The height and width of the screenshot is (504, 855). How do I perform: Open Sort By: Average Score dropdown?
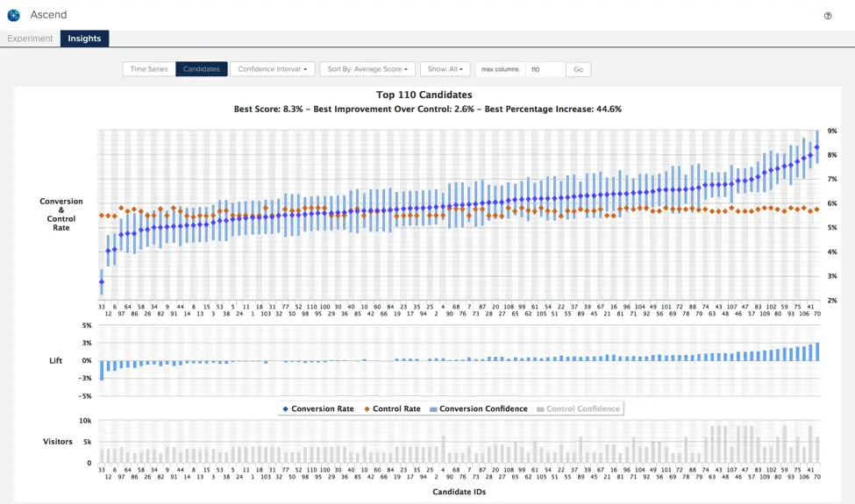click(367, 69)
